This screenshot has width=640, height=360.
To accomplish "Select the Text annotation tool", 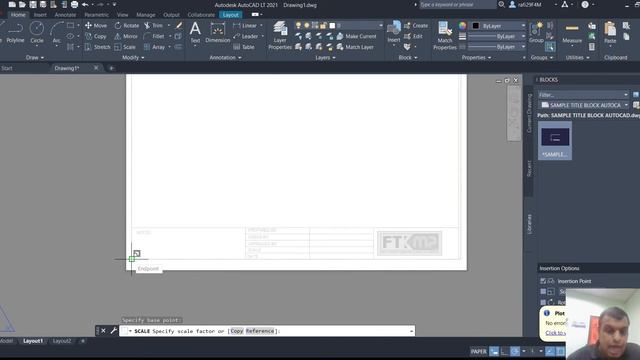I will [x=195, y=32].
